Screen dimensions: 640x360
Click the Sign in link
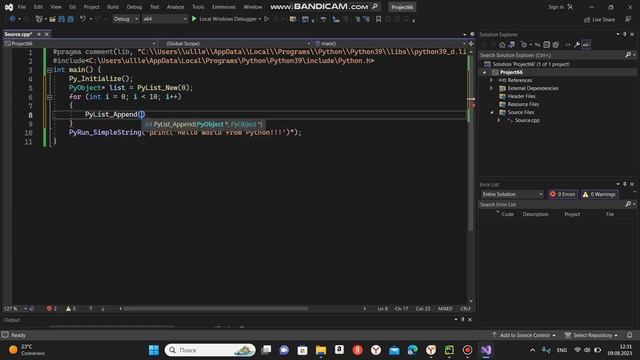[556, 7]
